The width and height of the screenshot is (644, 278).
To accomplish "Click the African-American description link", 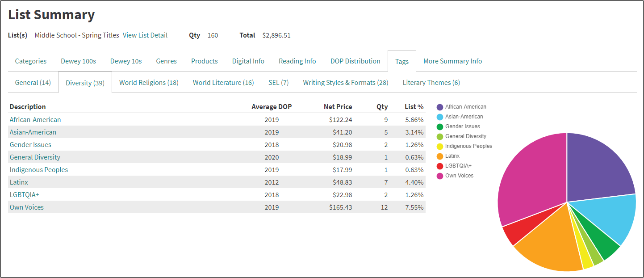I will point(35,120).
